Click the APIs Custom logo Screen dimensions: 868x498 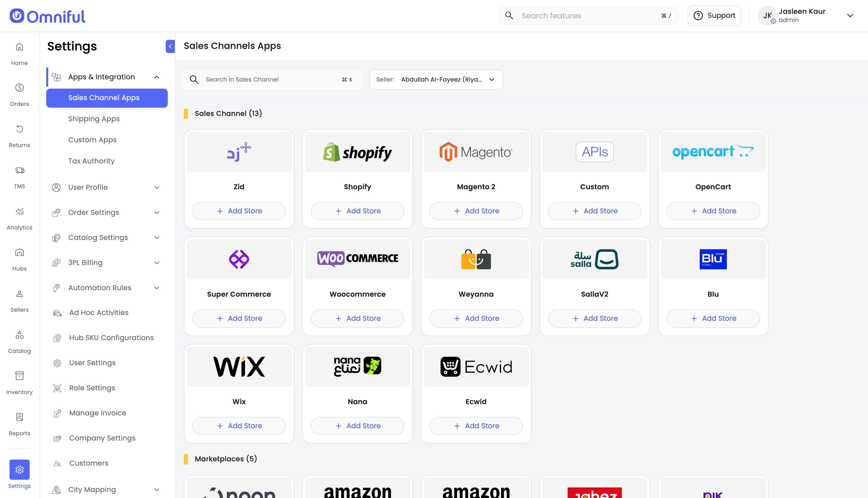(x=595, y=152)
